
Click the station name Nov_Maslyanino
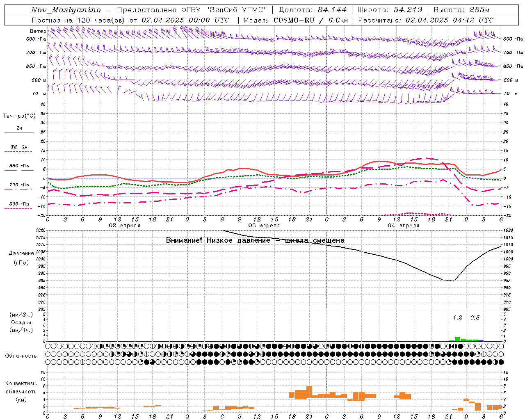coord(66,10)
